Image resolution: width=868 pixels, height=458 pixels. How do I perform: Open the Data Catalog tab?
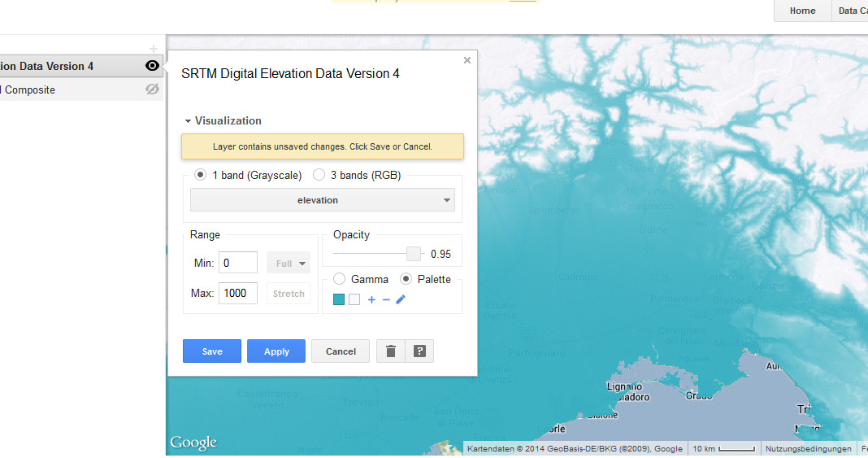pos(850,11)
